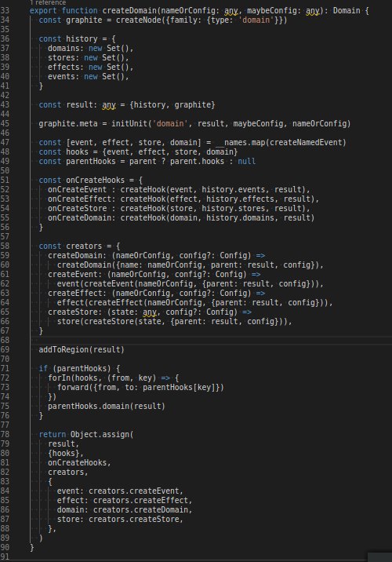Click the export keyword on line 33
This screenshot has height=562, width=392.
coord(43,11)
